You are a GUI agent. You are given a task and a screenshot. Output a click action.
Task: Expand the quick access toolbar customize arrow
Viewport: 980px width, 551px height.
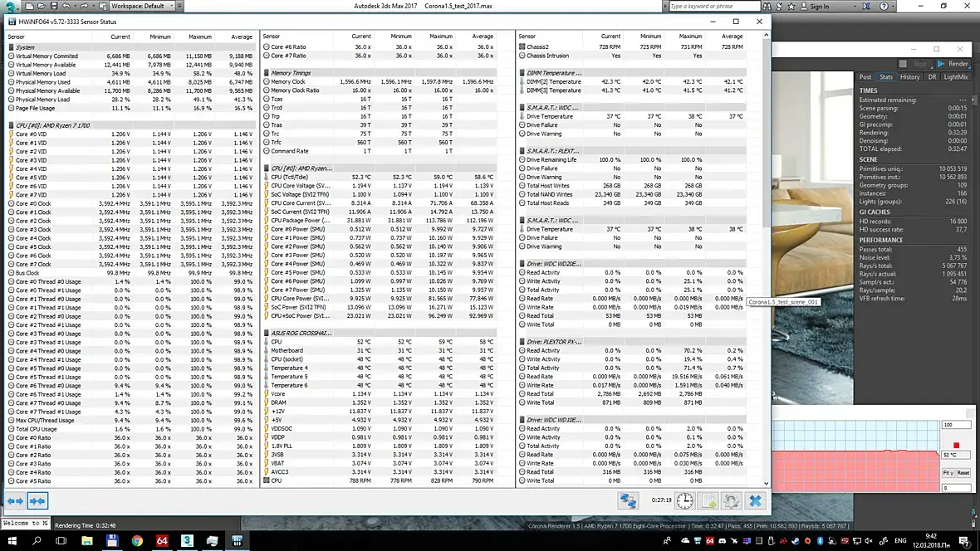180,7
